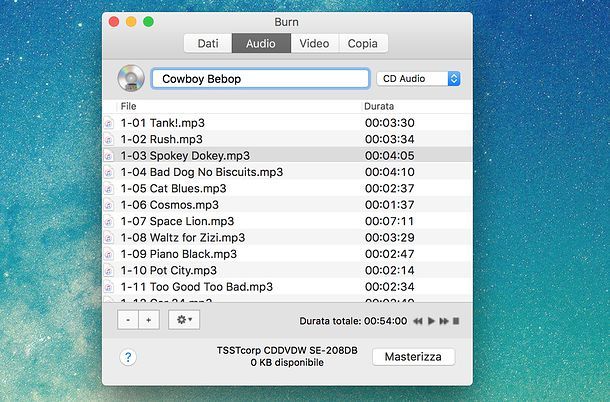The image size is (610, 402).
Task: Select 1-11 Too Good Too Bad.mp3
Action: [287, 287]
